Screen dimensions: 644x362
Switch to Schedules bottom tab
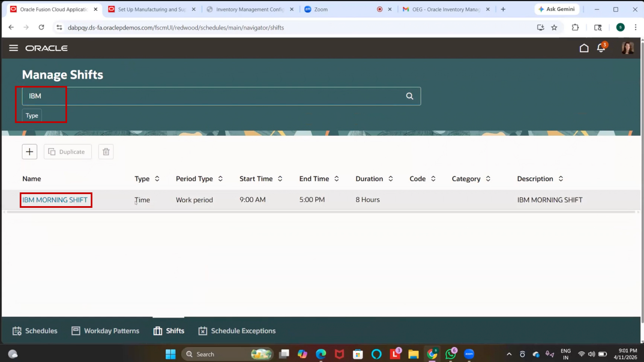coord(35,331)
